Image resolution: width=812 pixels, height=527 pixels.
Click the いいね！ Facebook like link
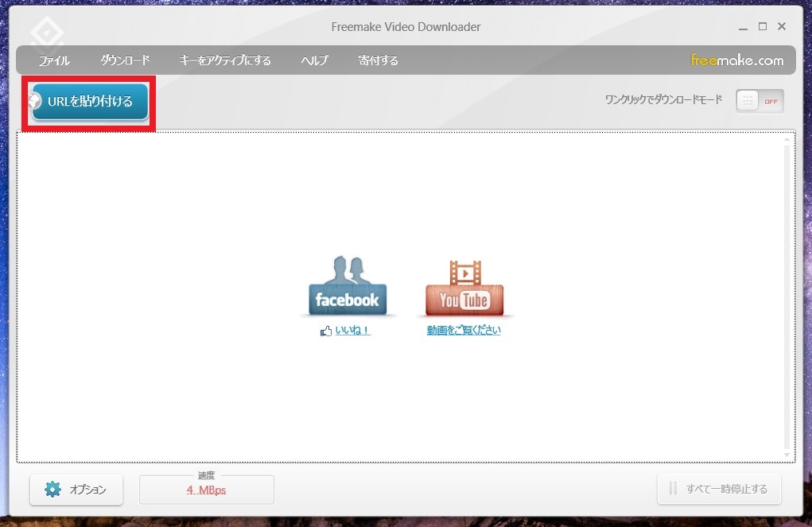point(352,331)
